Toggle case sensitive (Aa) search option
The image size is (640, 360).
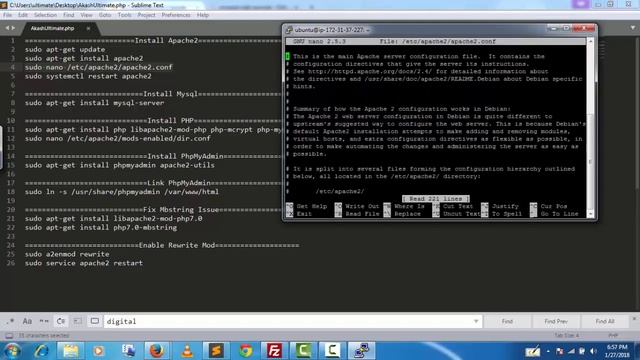point(27,321)
